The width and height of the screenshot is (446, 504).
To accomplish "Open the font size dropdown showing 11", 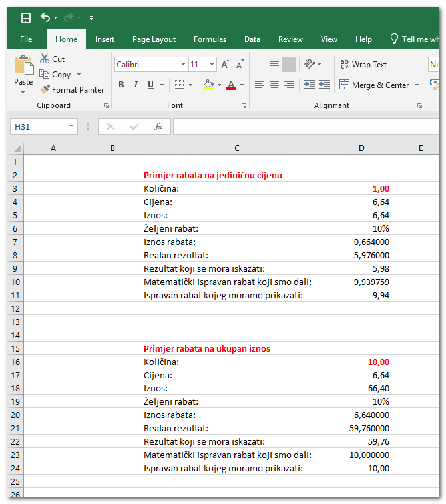I will pyautogui.click(x=212, y=65).
